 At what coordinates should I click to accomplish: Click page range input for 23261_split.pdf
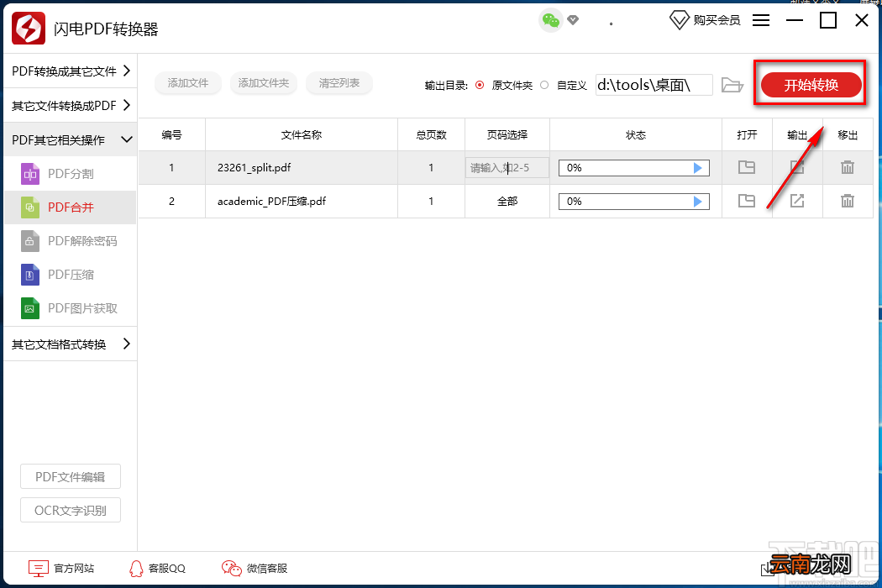tap(507, 168)
